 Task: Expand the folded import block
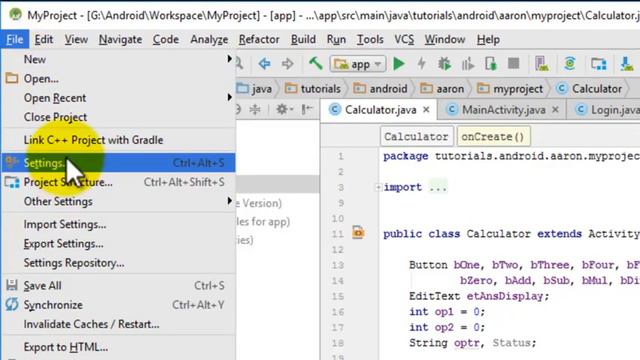378,187
